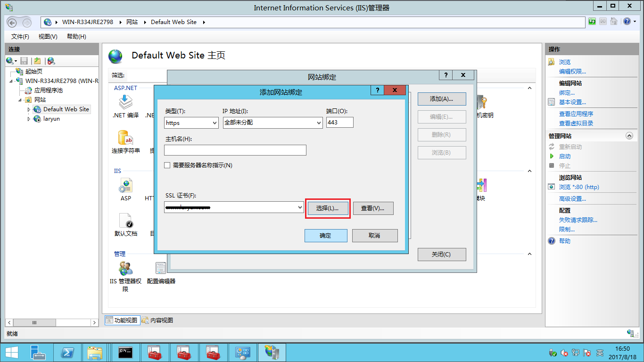The height and width of the screenshot is (362, 644).
Task: Open the 类型 https dropdown
Action: click(x=191, y=123)
